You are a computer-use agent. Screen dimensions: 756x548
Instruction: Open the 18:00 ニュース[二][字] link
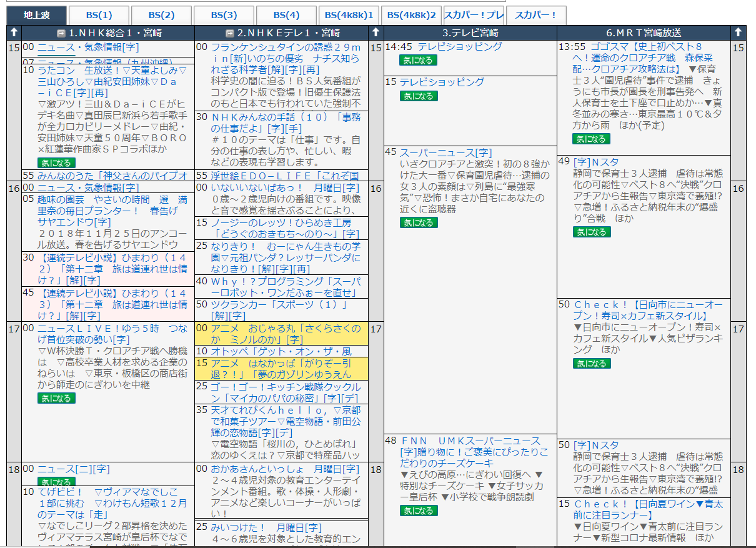(x=74, y=469)
